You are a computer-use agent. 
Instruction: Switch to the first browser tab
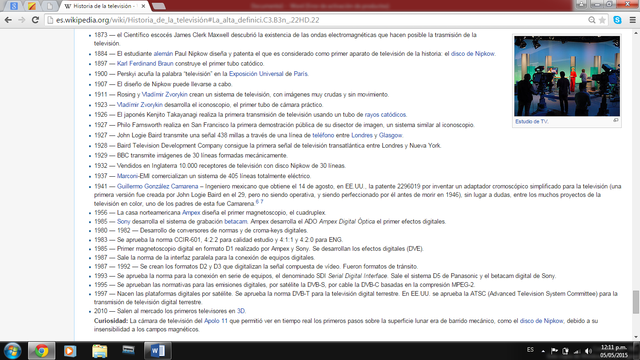pos(14,6)
